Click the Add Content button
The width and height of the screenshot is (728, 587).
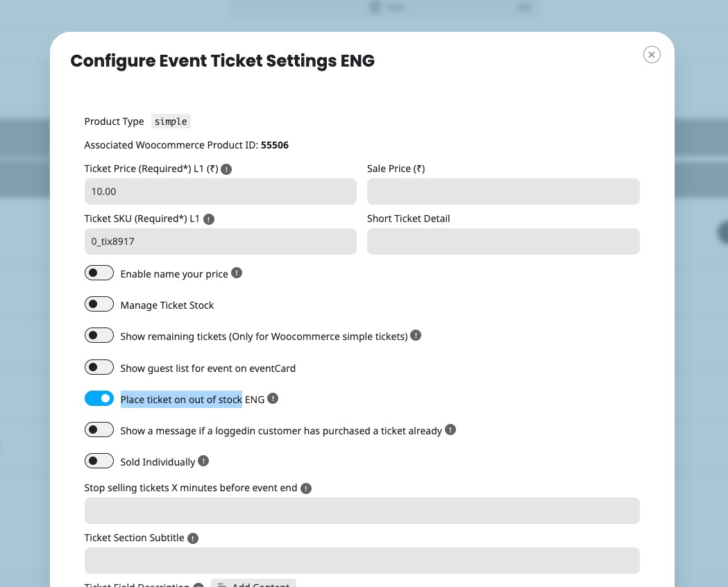[x=253, y=584]
